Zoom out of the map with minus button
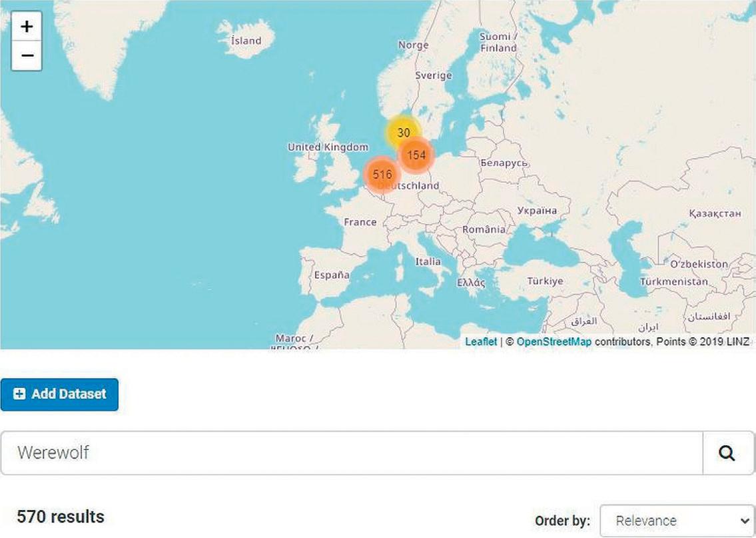The height and width of the screenshot is (538, 756). [27, 55]
